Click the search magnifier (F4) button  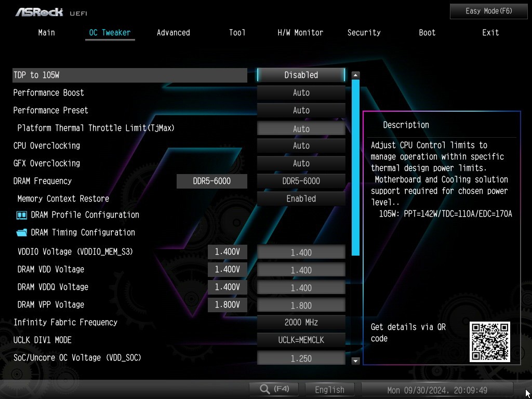point(274,389)
